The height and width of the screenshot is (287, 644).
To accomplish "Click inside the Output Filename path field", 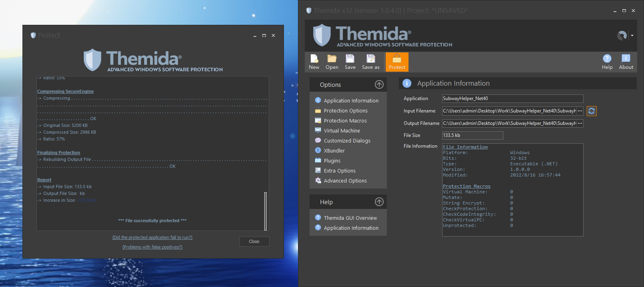I will point(509,123).
